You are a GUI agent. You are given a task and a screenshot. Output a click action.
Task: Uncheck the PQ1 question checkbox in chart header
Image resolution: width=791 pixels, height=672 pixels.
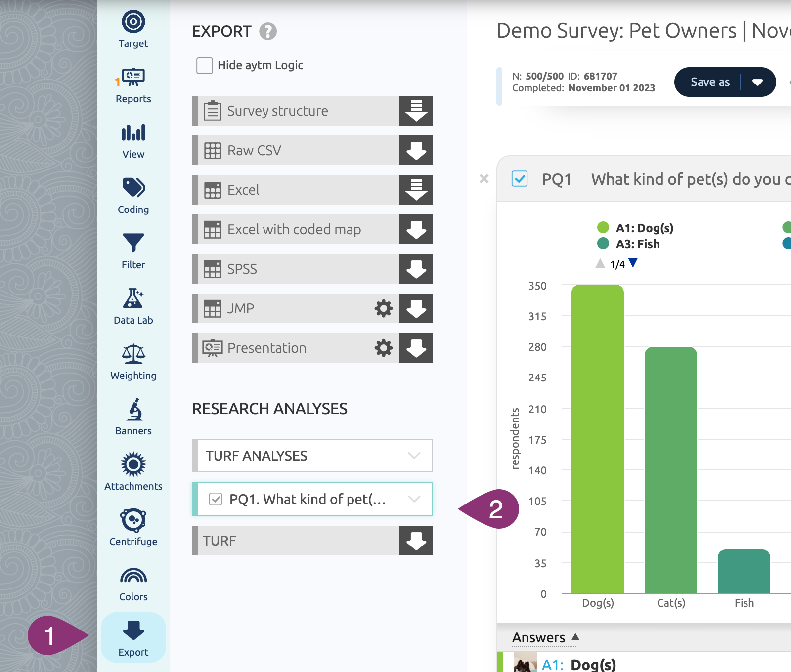[x=520, y=179]
